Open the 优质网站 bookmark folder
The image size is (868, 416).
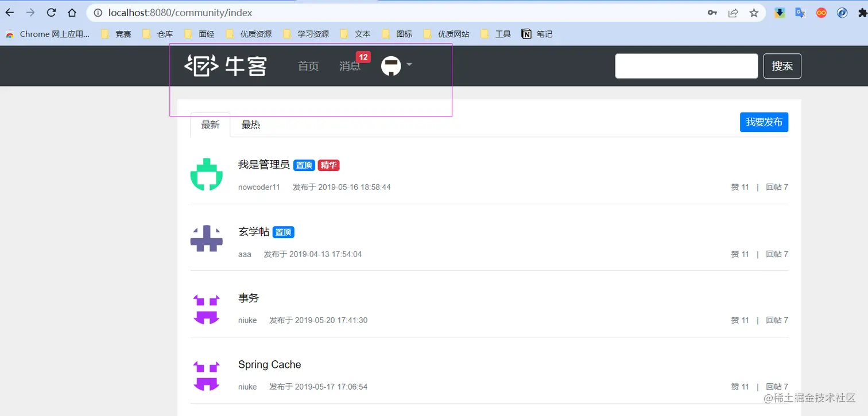click(x=446, y=34)
